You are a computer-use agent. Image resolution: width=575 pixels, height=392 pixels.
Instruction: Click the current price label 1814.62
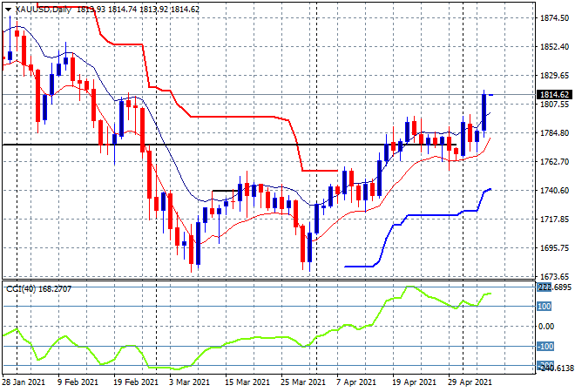pos(554,95)
